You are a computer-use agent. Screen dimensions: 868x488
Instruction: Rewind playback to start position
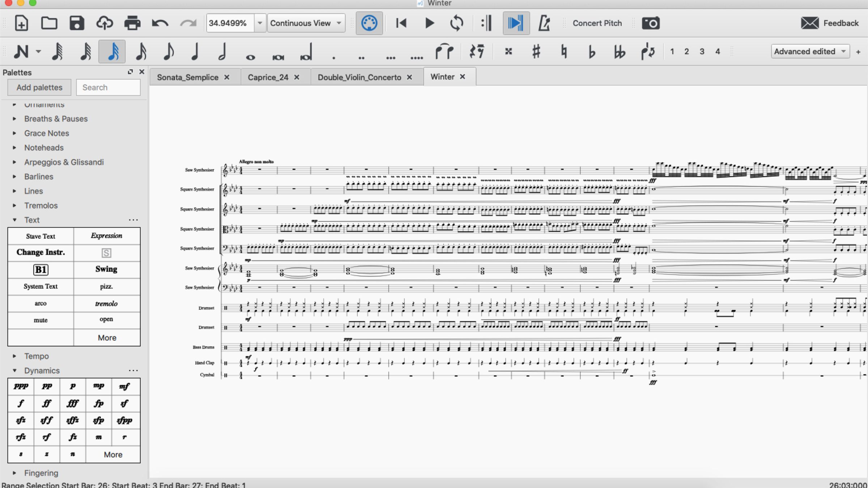click(x=401, y=23)
